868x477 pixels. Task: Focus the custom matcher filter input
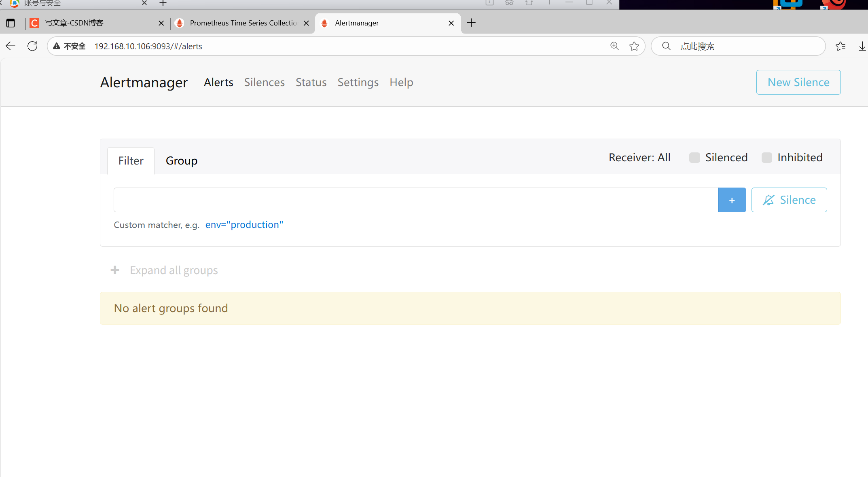click(416, 200)
